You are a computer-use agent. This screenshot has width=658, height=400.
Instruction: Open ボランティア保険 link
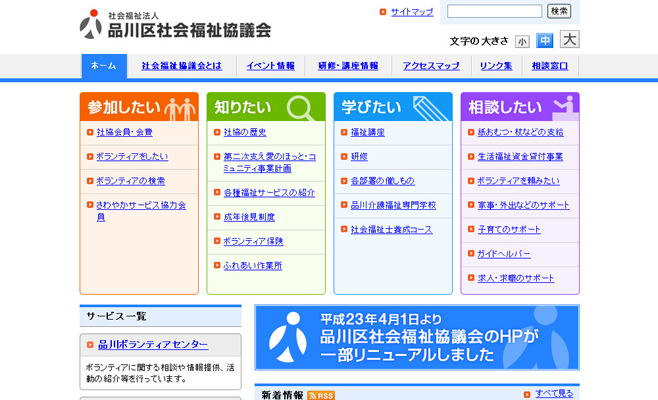click(253, 241)
